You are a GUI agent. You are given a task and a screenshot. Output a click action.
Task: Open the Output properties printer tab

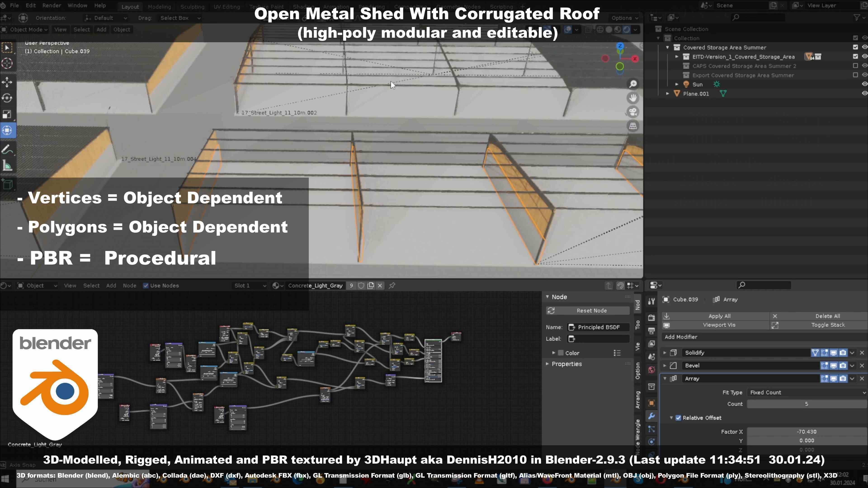(651, 330)
